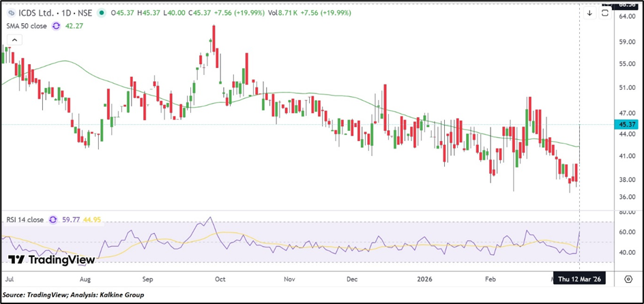Click the Thu 12 Mar '26 date label
Image resolution: width=644 pixels, height=304 pixels.
coord(576,279)
